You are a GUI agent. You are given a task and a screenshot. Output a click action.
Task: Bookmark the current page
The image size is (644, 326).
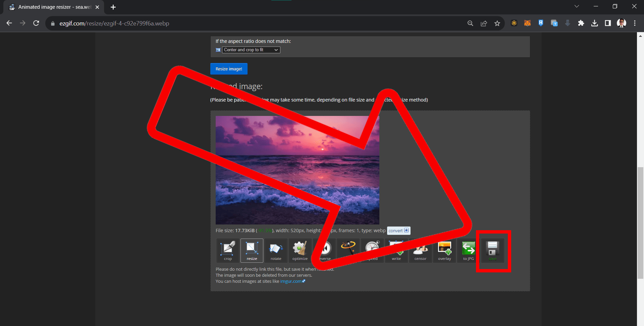coord(497,23)
